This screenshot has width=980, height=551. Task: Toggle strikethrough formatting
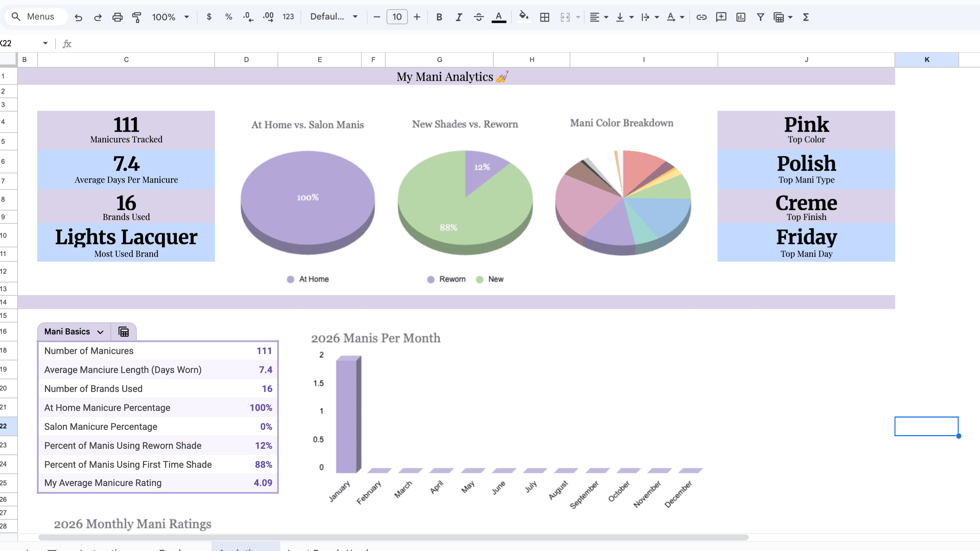coord(479,17)
